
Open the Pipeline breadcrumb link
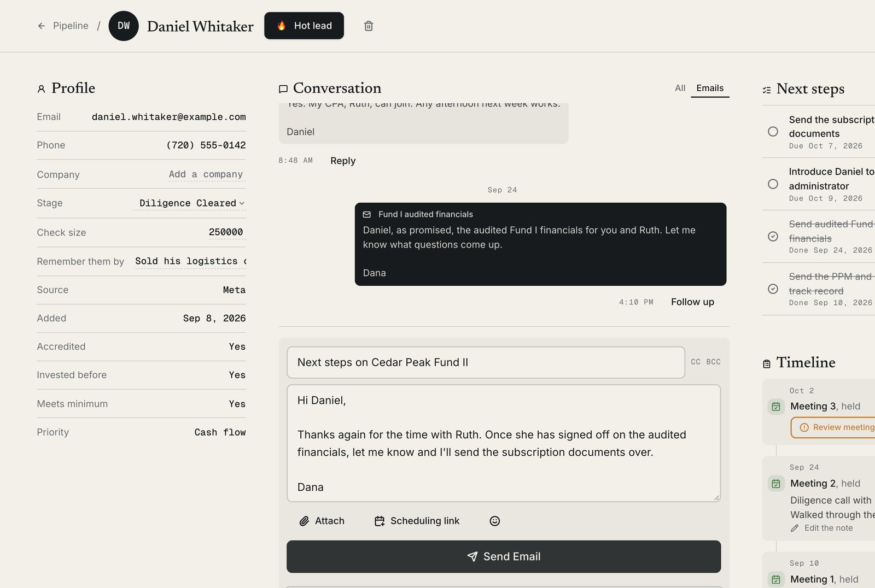(71, 26)
